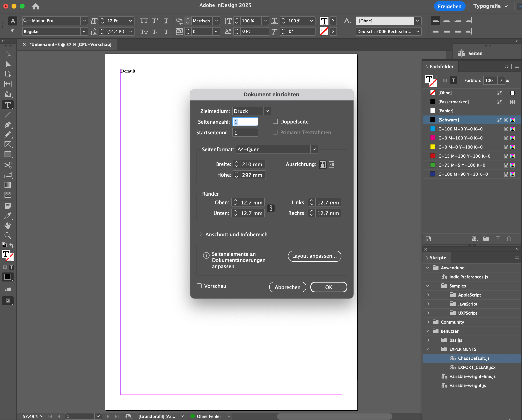
Task: Expand the JavaScript samples folder
Action: 428,304
